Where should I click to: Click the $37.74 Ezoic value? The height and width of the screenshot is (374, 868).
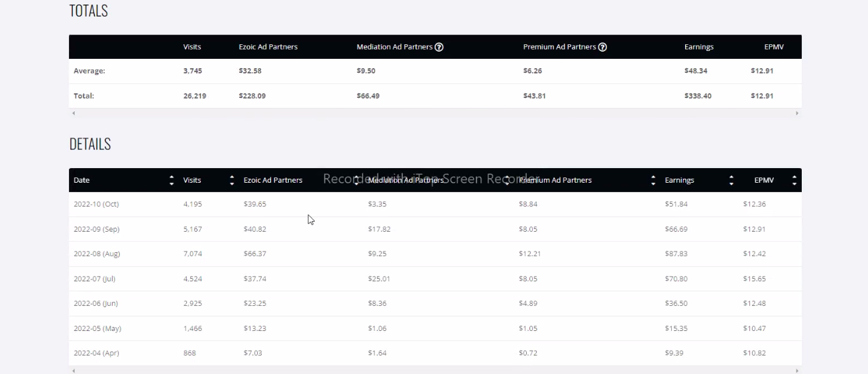click(255, 279)
